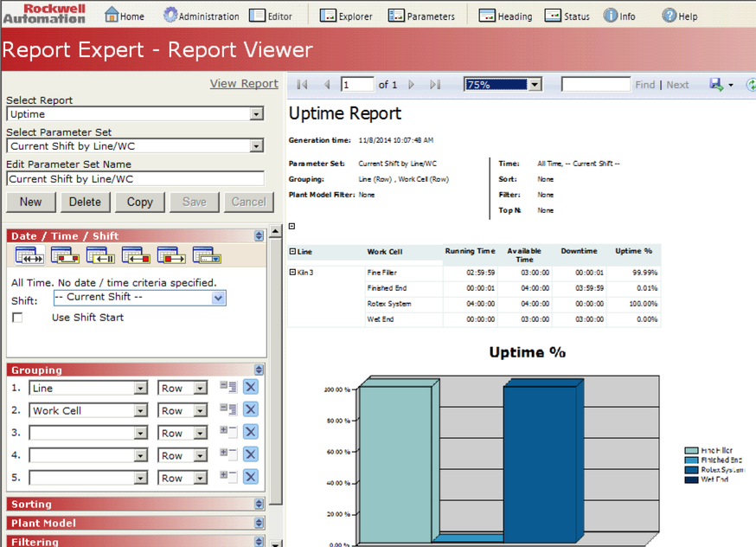The width and height of the screenshot is (756, 547).
Task: Click the Copy button
Action: [139, 202]
